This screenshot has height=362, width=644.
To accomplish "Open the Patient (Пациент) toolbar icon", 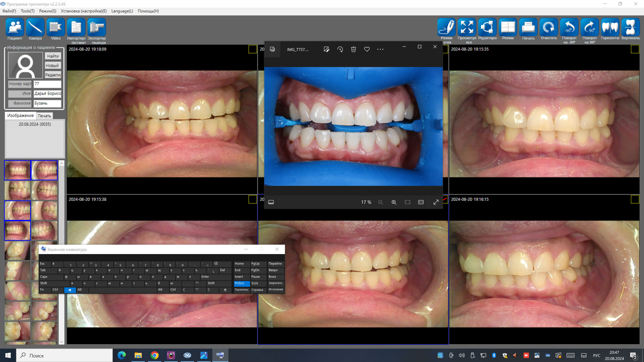I will pyautogui.click(x=15, y=27).
